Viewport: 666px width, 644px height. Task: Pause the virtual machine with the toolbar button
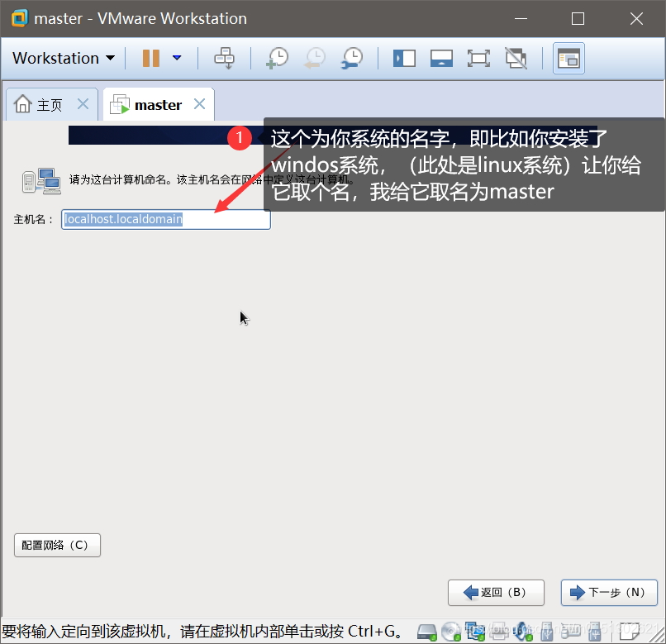(150, 58)
